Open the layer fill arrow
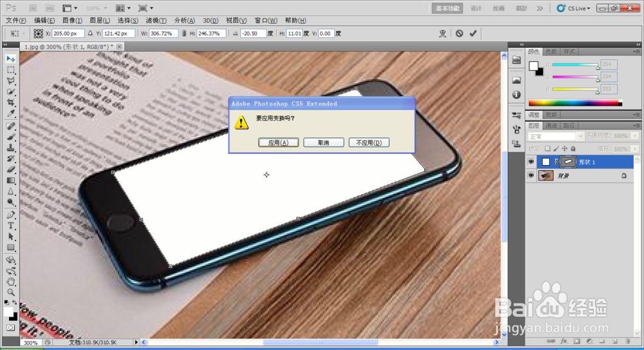Screen dimensions: 644x350 635,148
